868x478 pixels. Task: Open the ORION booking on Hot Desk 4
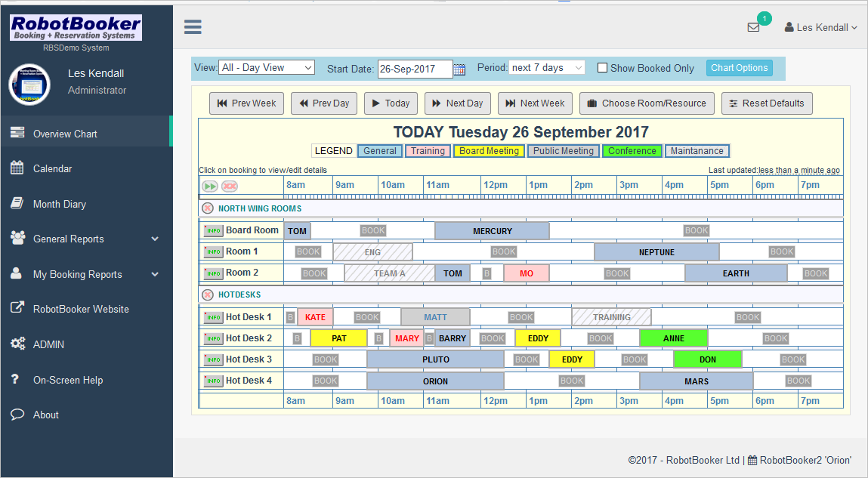tap(435, 381)
